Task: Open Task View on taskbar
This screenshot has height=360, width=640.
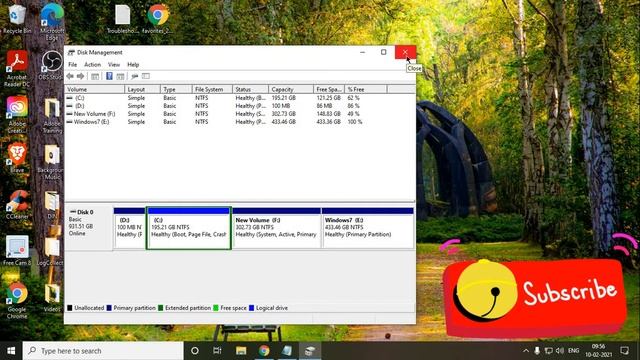Action: pos(217,351)
